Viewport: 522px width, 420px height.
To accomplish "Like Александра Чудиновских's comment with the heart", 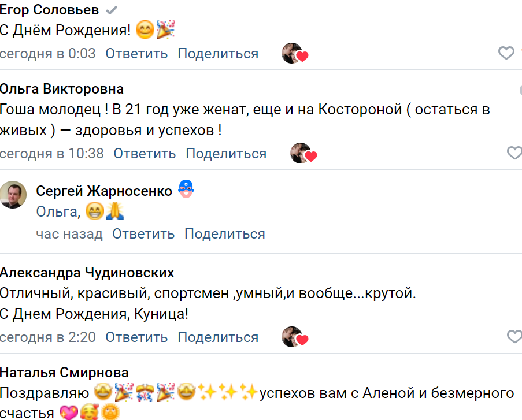I will click(514, 336).
